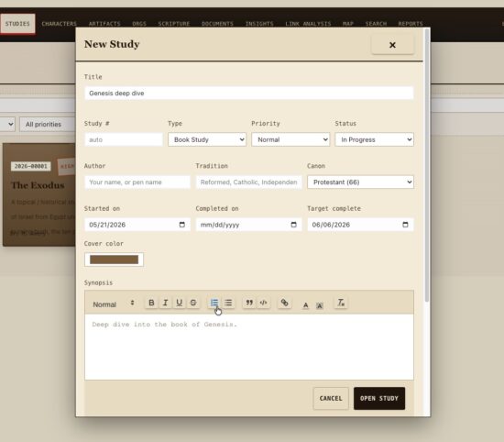Go to the Map tab

[x=348, y=24]
